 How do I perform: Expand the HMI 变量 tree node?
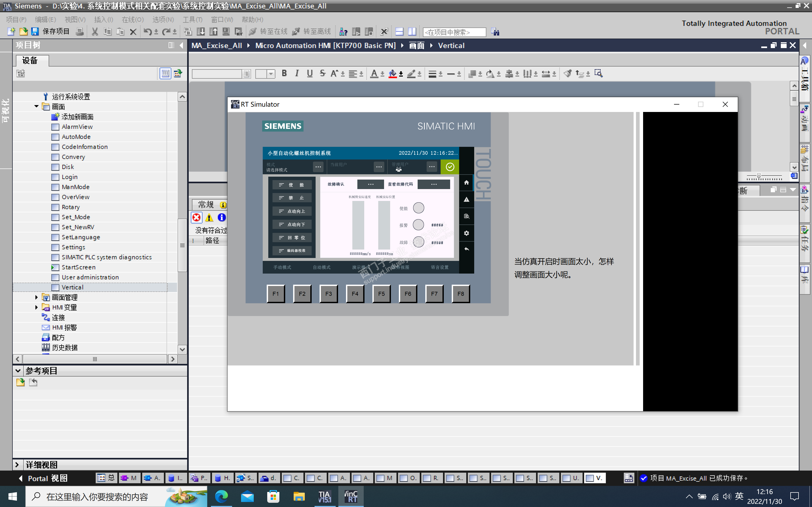coord(36,307)
